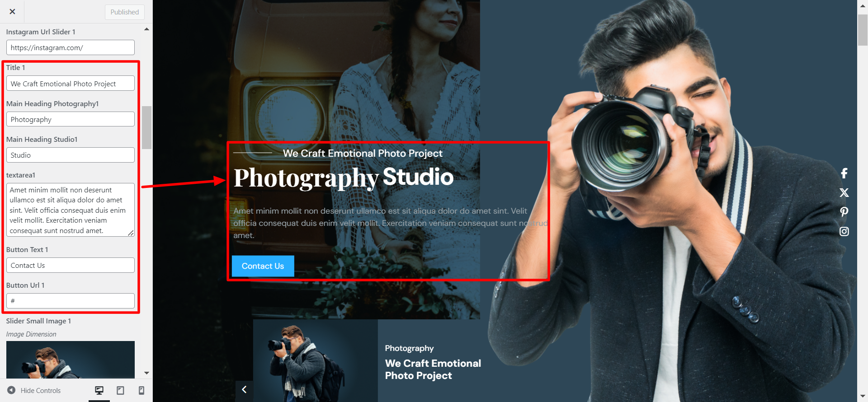Click the blue Contact Us button
Viewport: 868px width, 402px height.
coord(263,266)
